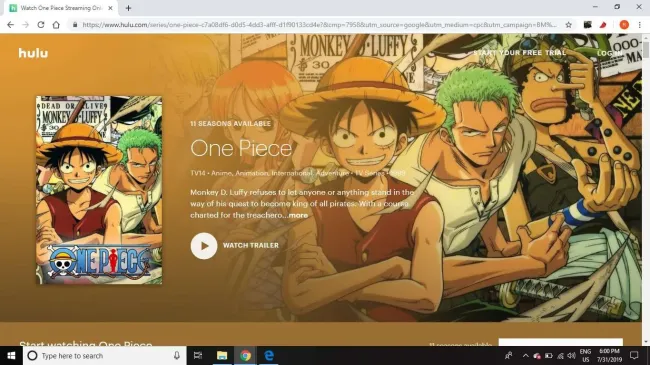Switch to Chrome in the taskbar

(245, 355)
